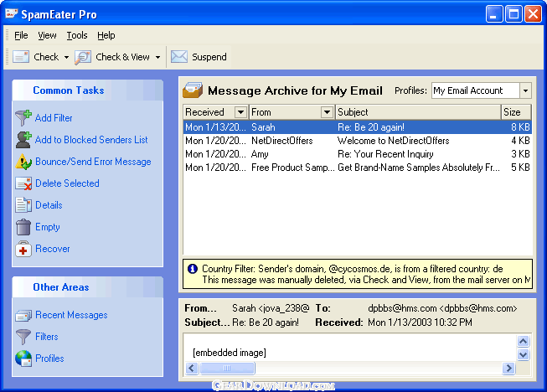Expand the Profiles combo box arrow
The image size is (547, 392).
pyautogui.click(x=525, y=90)
